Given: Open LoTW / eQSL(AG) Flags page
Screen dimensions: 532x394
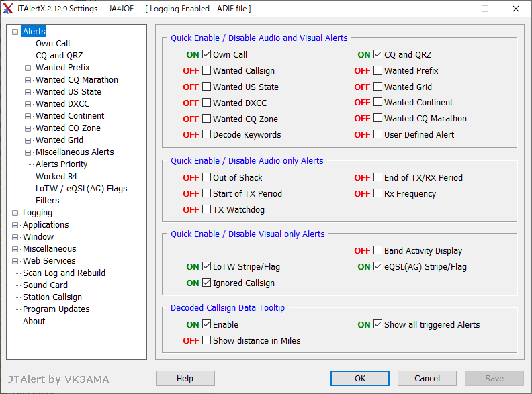Looking at the screenshot, I should pyautogui.click(x=81, y=189).
